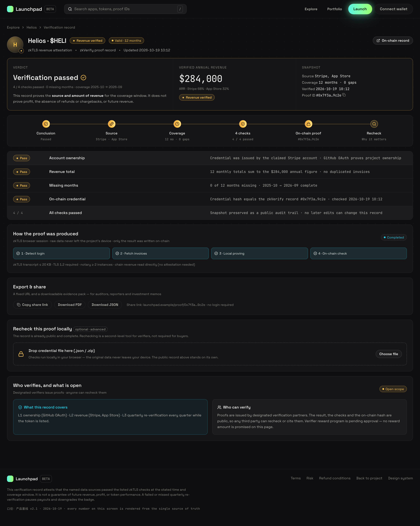Open Back to project footer link
420x526 pixels.
369,478
